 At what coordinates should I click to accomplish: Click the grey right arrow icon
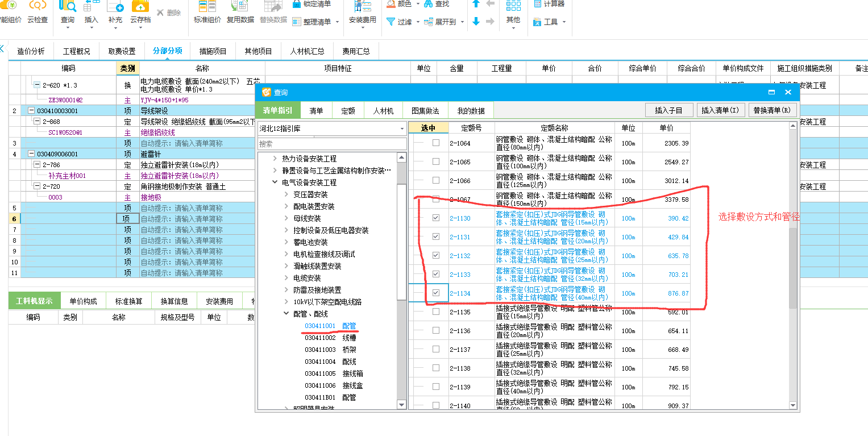click(x=490, y=22)
